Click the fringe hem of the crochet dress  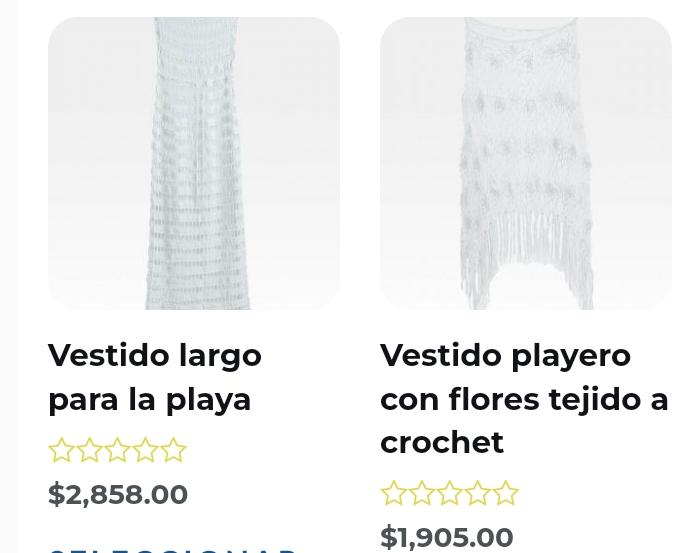[x=527, y=262]
